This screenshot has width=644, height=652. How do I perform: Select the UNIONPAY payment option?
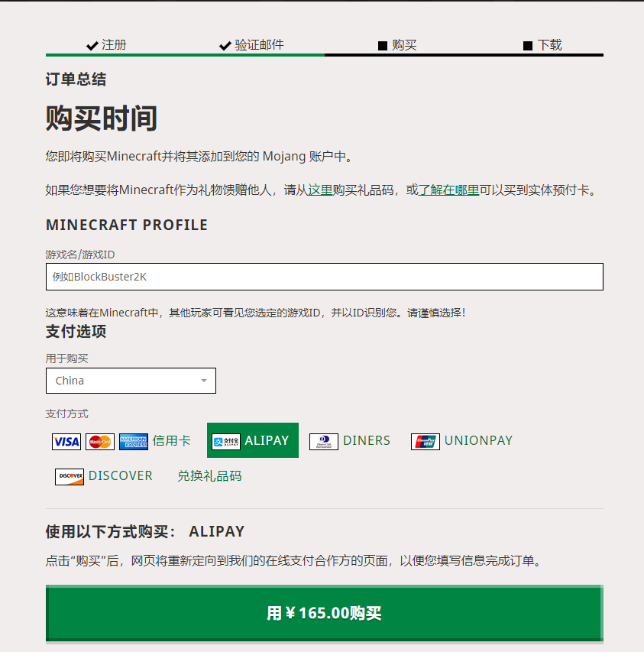point(462,440)
